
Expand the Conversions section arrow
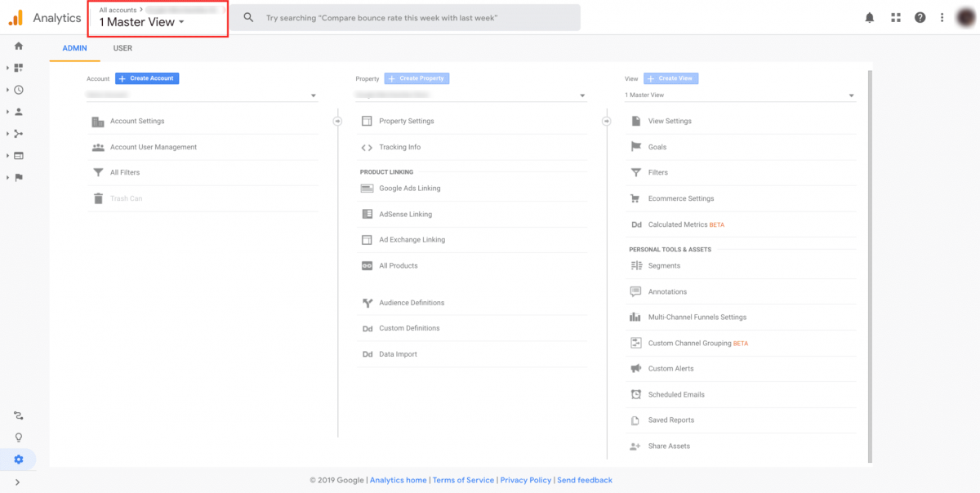pyautogui.click(x=7, y=177)
